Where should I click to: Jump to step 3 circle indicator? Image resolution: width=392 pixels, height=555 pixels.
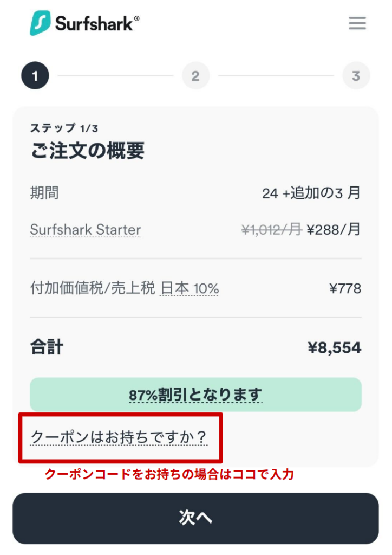[356, 76]
